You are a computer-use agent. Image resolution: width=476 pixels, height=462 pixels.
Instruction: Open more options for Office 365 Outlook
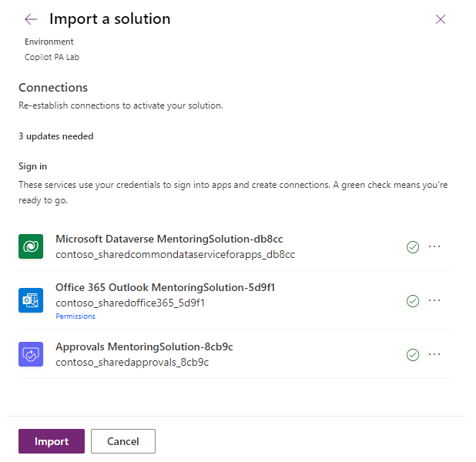pyautogui.click(x=434, y=300)
